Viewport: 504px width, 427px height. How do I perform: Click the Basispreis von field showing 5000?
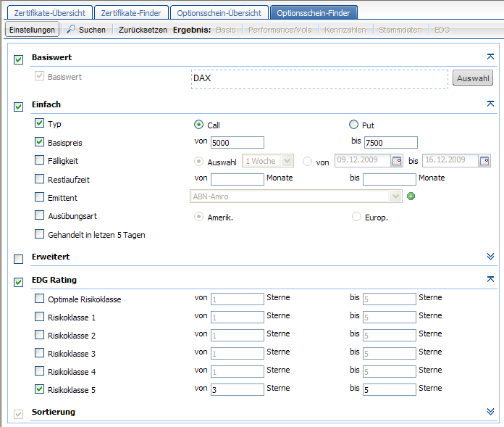pos(237,143)
